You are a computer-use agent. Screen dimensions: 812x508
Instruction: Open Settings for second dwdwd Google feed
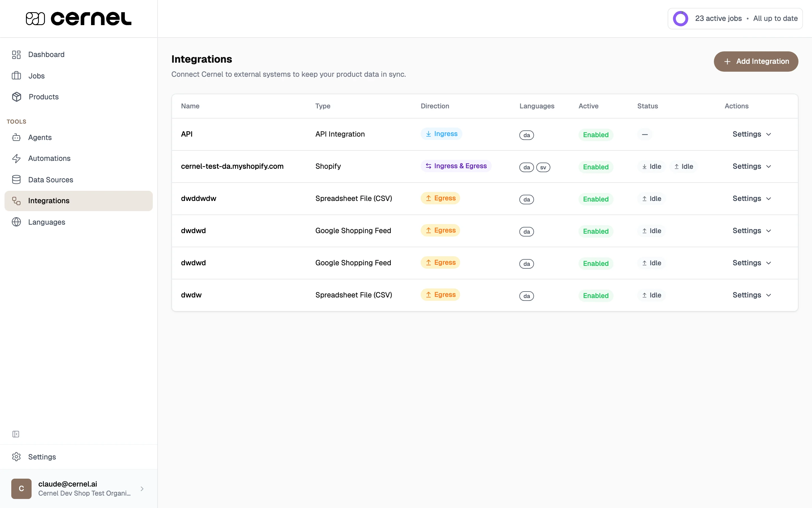click(x=752, y=263)
